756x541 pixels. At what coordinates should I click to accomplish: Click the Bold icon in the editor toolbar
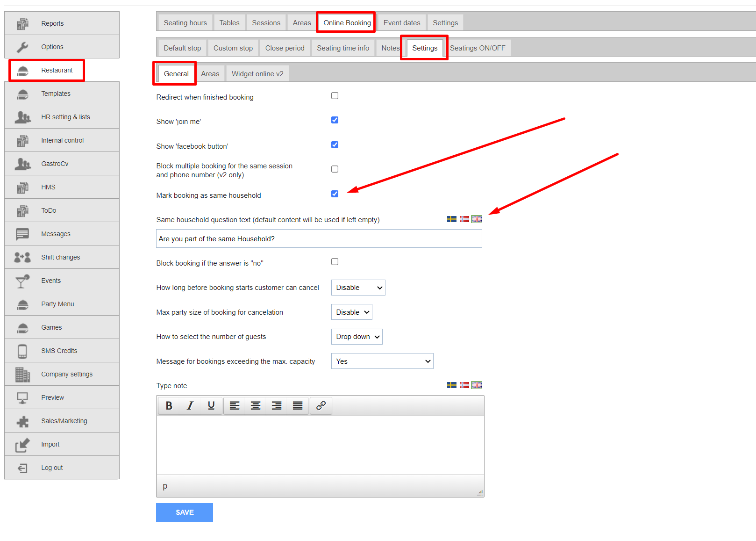click(169, 406)
